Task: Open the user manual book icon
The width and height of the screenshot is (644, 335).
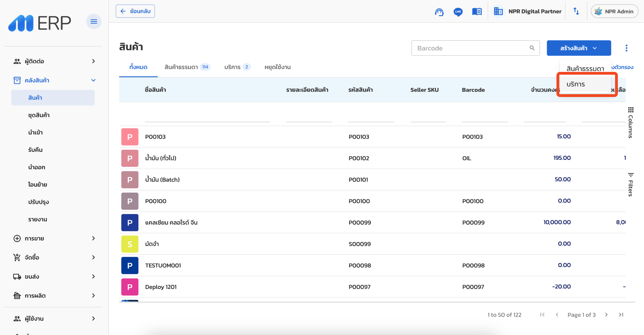Action: 477,12
